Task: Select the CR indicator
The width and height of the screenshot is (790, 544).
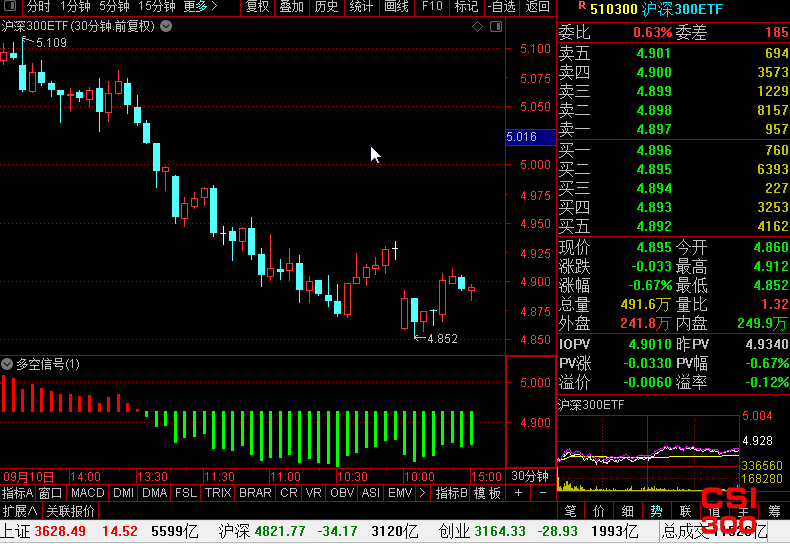Action: click(289, 493)
